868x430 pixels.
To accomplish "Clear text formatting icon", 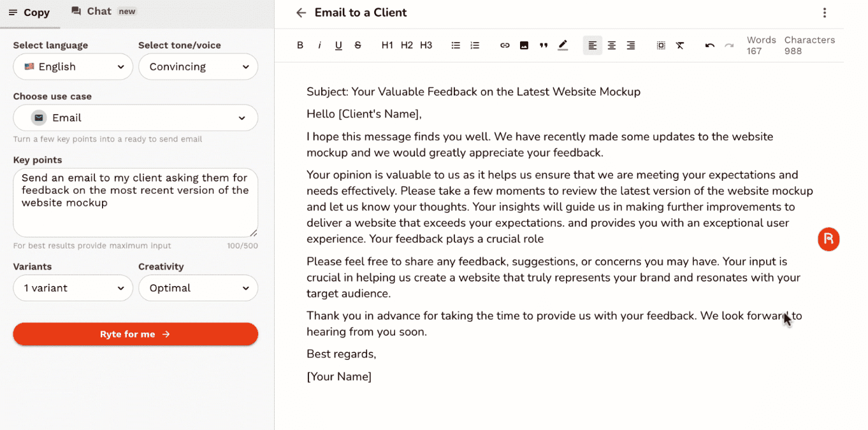I will coord(680,45).
